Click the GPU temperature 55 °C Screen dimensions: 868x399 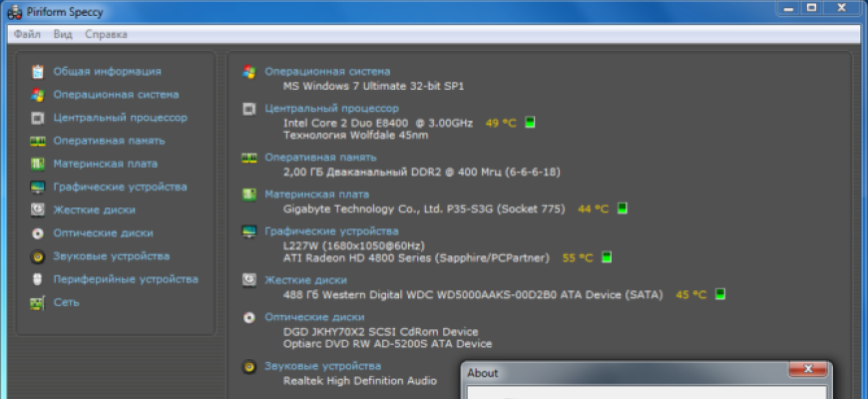click(578, 258)
